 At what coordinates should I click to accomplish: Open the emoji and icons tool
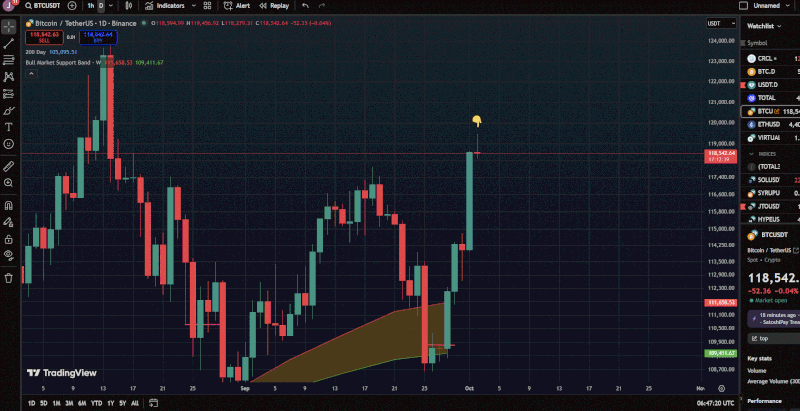(9, 144)
